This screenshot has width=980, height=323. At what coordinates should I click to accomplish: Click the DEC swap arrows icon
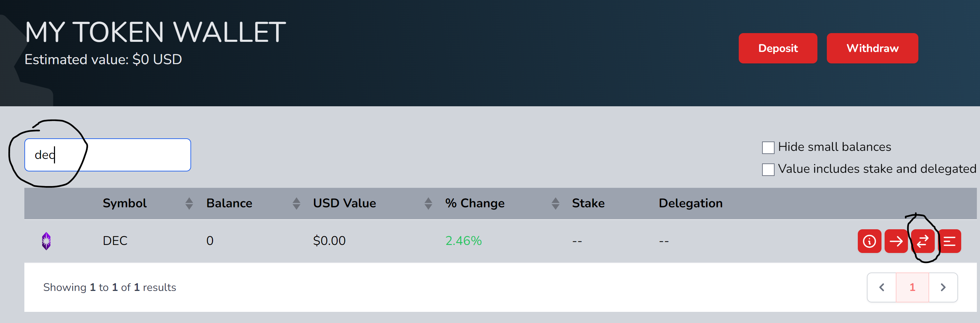point(923,241)
